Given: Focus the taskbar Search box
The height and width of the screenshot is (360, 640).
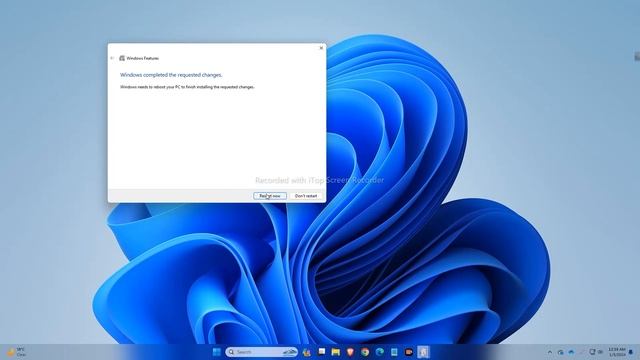Looking at the screenshot, I should tap(262, 352).
